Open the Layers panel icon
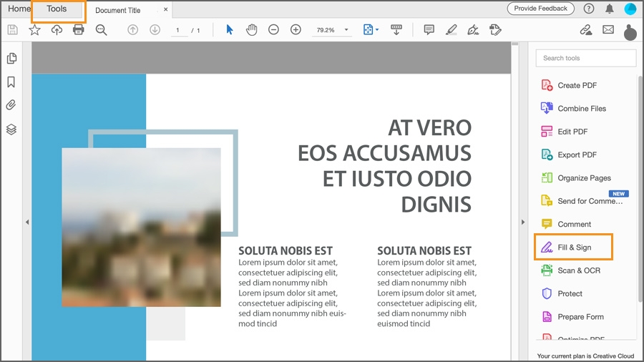 click(11, 129)
